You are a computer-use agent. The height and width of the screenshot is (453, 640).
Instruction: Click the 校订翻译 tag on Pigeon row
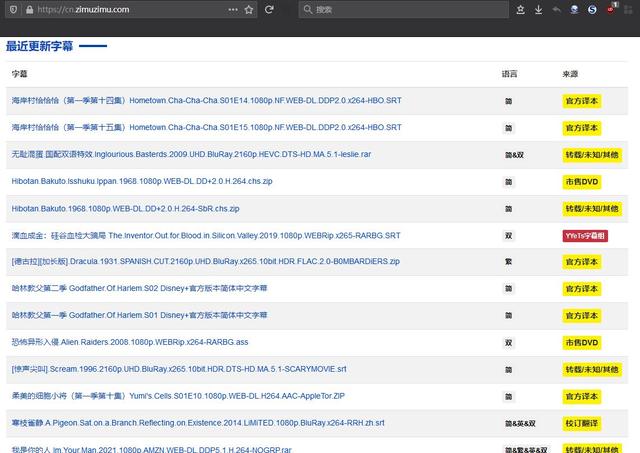tap(582, 423)
